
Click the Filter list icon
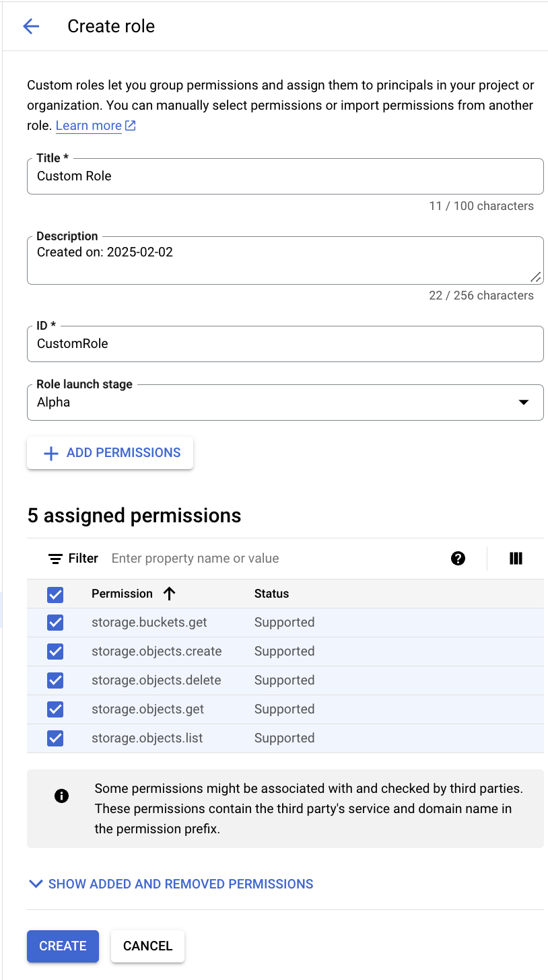click(56, 559)
